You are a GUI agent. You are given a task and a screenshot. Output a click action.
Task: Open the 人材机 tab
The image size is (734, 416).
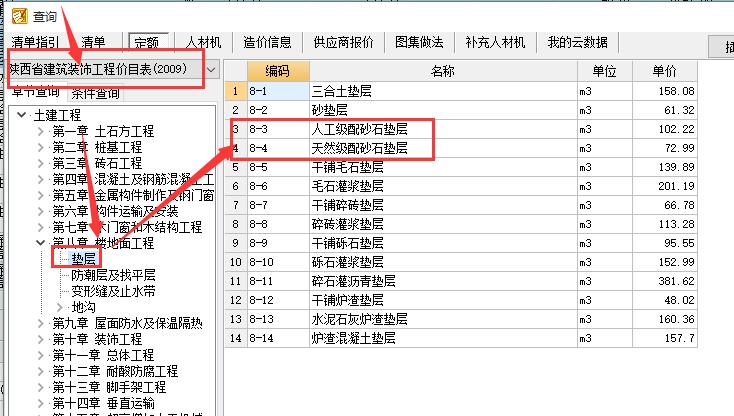[203, 43]
